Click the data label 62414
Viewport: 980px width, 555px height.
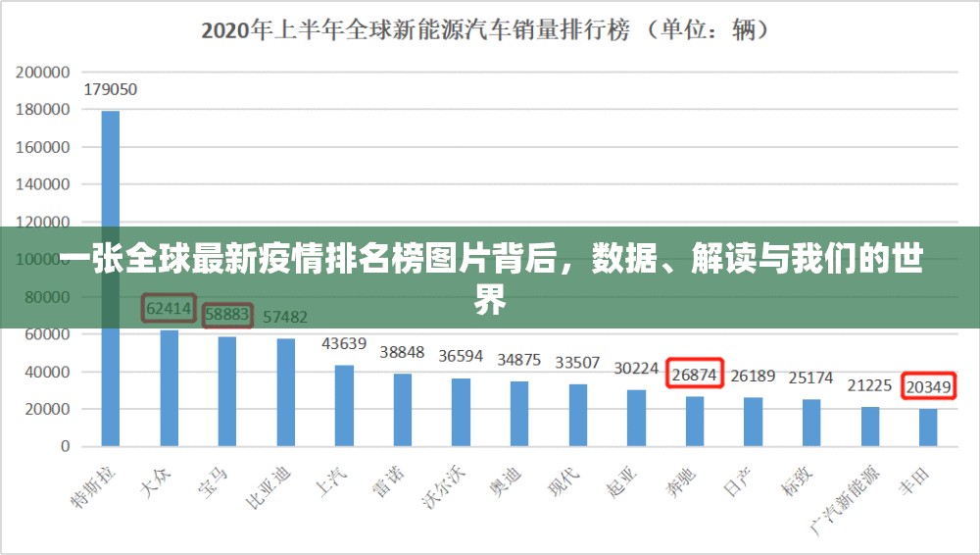169,308
